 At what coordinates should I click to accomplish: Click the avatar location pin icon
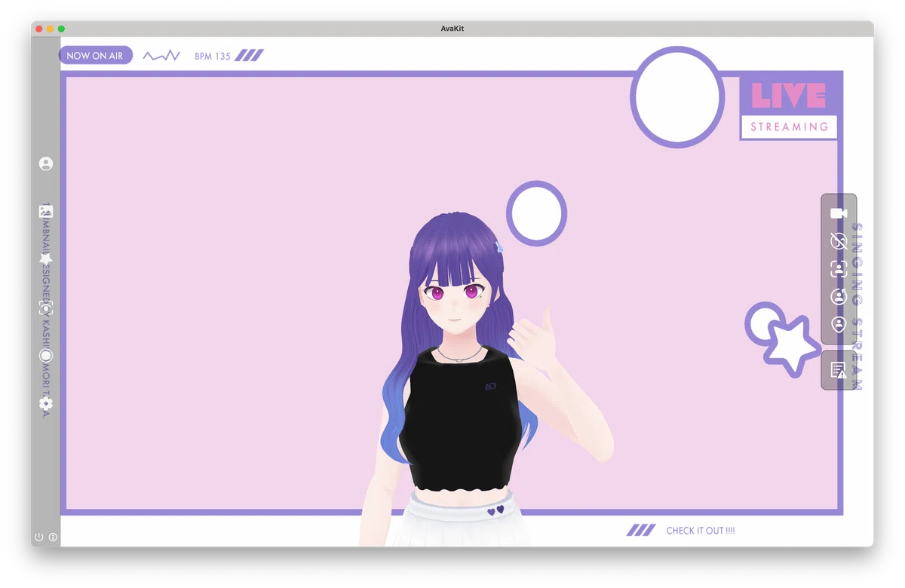point(839,325)
